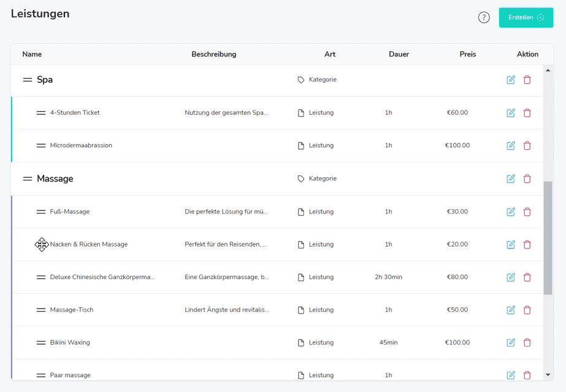This screenshot has height=392, width=566.
Task: Delete the Deluxe Chinesische Ganzkörpermassage entry
Action: [x=527, y=277]
